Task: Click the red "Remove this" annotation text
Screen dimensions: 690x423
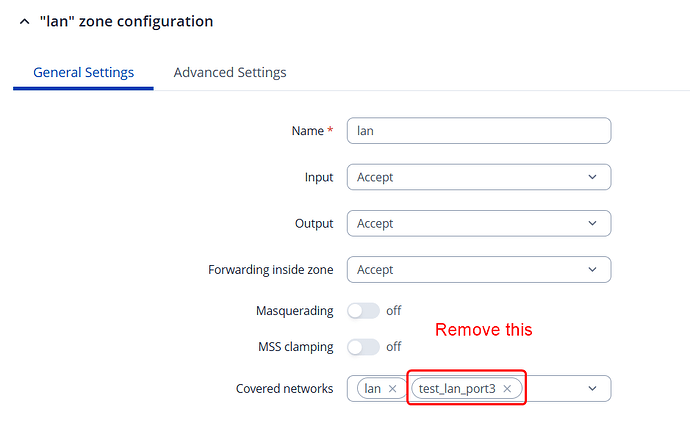Action: [483, 330]
